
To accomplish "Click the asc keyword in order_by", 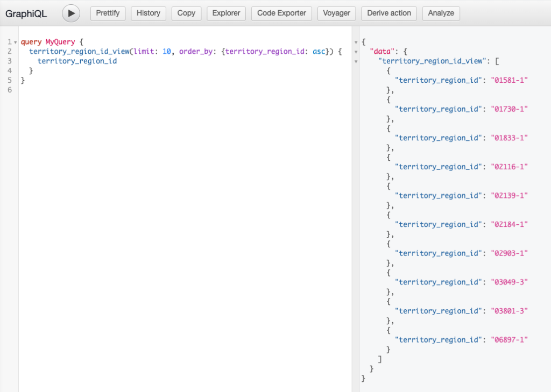I will pos(319,52).
